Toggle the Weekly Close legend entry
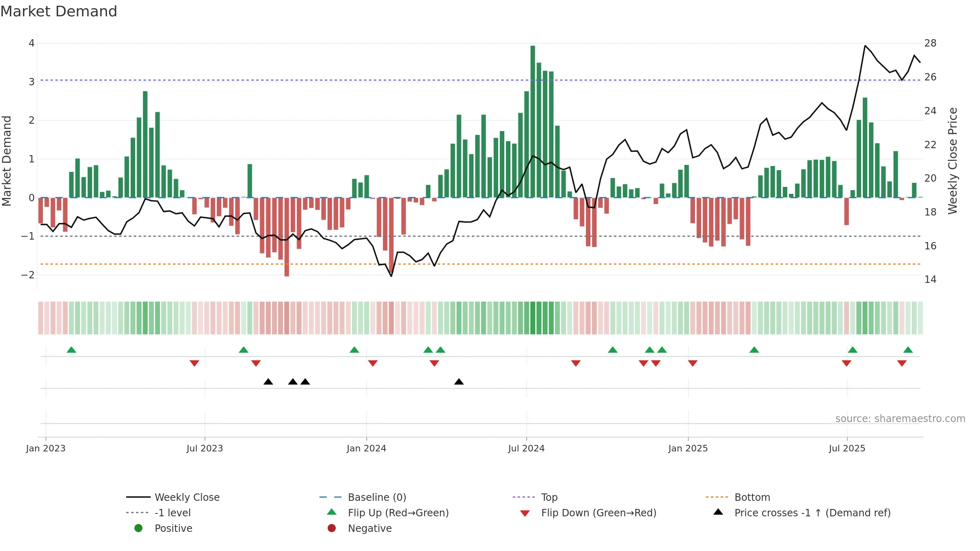980x551 pixels. [173, 497]
